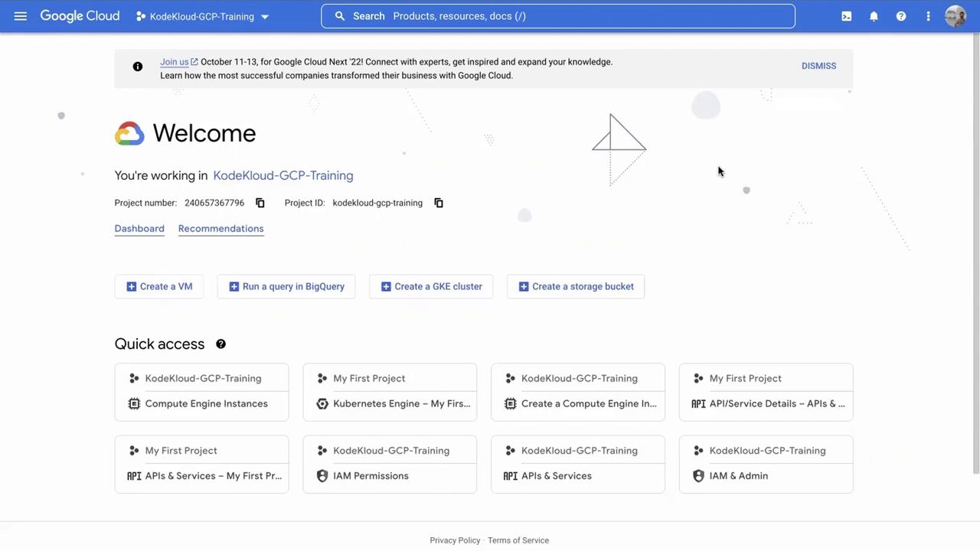Open the IAM Permissions quick access card
This screenshot has height=551, width=980.
[390, 465]
